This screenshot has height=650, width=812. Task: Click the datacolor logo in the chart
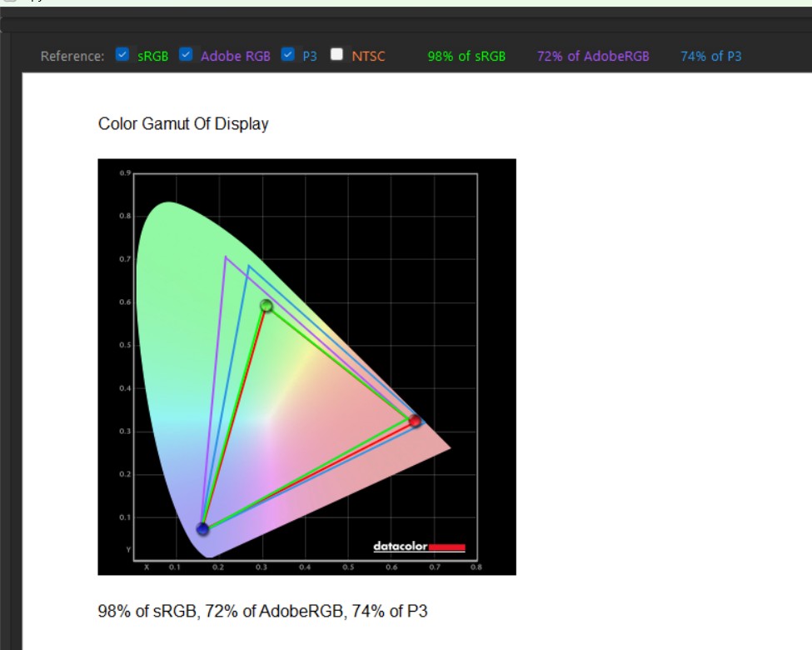point(419,547)
